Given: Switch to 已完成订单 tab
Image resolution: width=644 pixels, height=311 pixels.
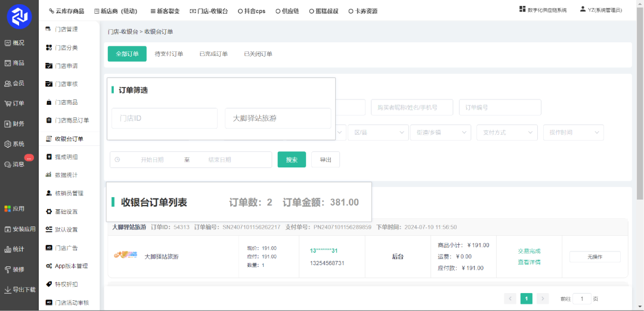Looking at the screenshot, I should (x=213, y=54).
